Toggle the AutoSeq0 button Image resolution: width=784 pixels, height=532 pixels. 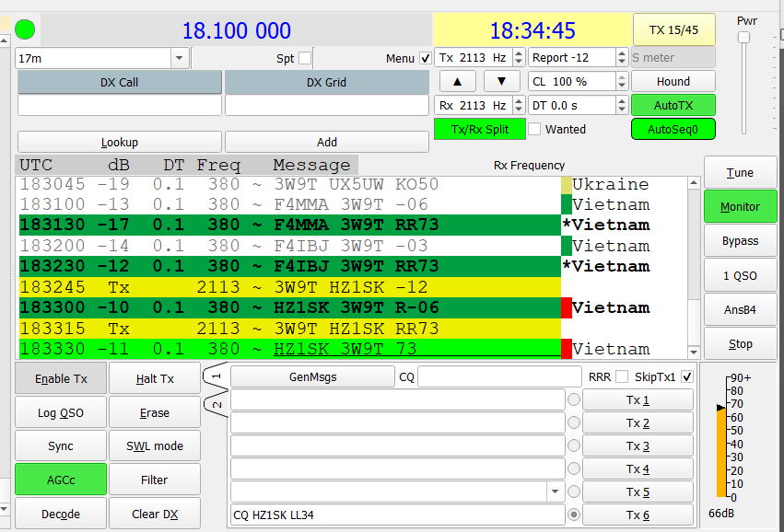[x=673, y=130]
